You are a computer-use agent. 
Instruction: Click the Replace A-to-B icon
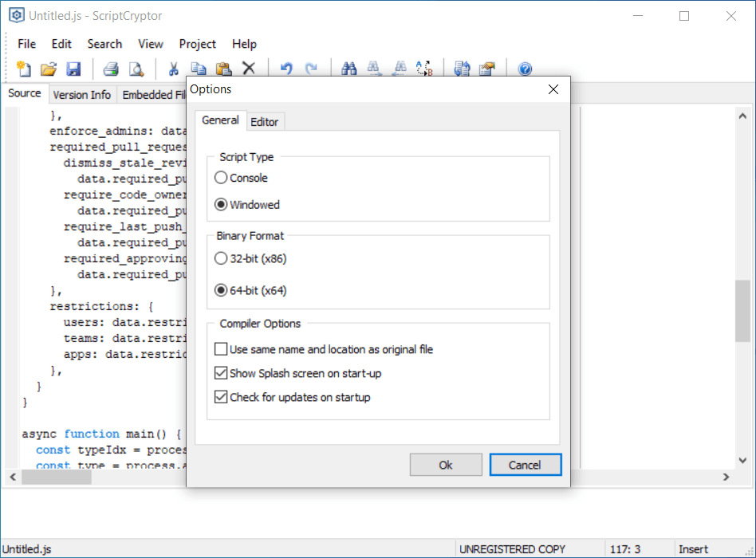pyautogui.click(x=424, y=69)
